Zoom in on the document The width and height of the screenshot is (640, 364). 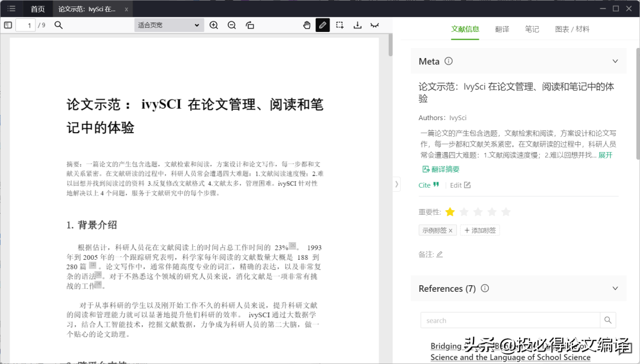tap(213, 25)
